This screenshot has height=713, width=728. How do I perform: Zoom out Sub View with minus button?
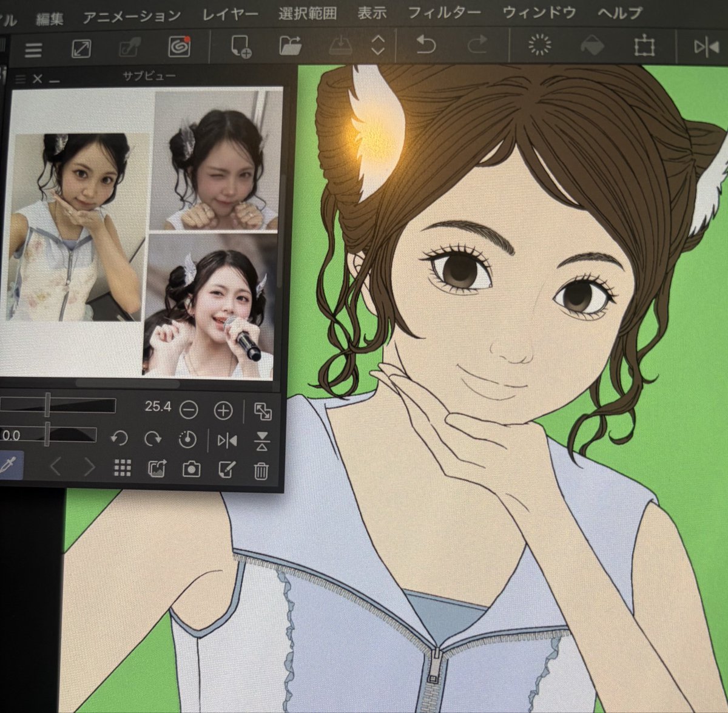pyautogui.click(x=189, y=411)
